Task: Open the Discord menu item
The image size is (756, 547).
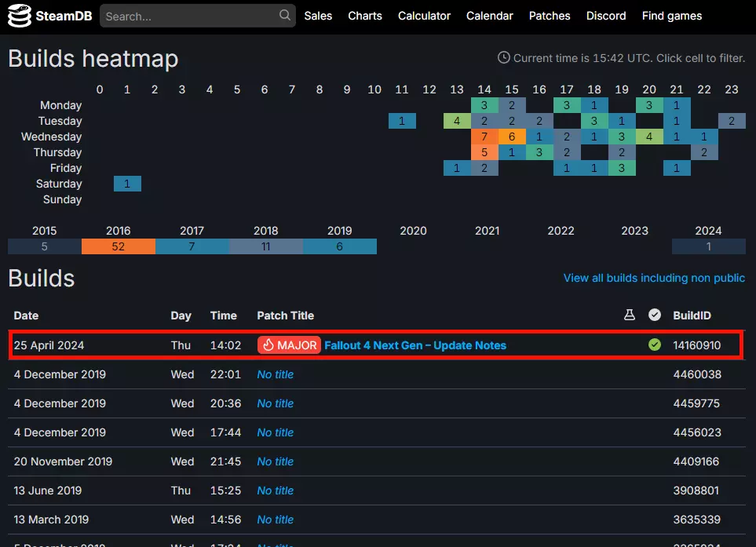Action: 606,16
